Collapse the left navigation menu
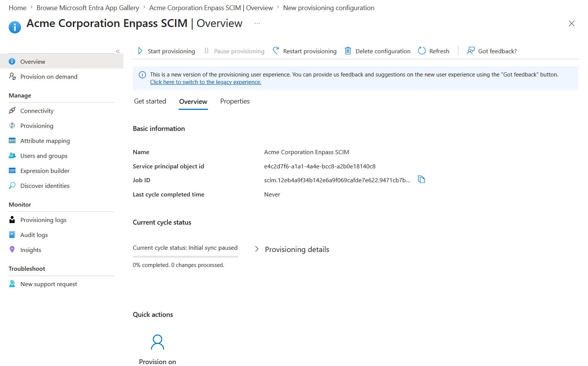This screenshot has height=366, width=588. pyautogui.click(x=118, y=51)
